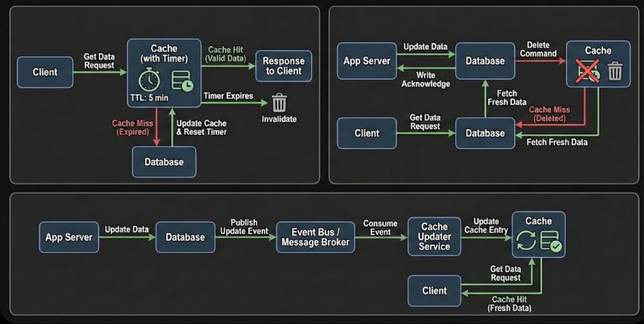Viewport: 644px width, 324px height.
Task: Click the Database box below the timer cache
Action: point(164,162)
